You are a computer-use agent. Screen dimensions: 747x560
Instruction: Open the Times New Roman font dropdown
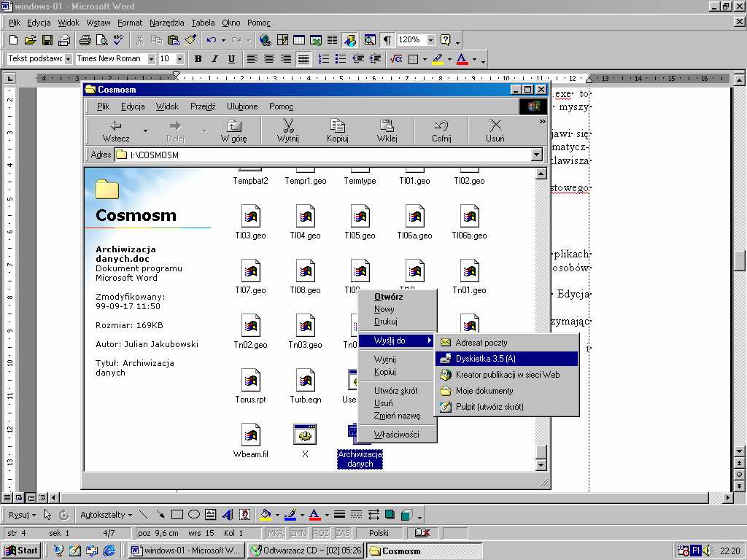(x=151, y=59)
